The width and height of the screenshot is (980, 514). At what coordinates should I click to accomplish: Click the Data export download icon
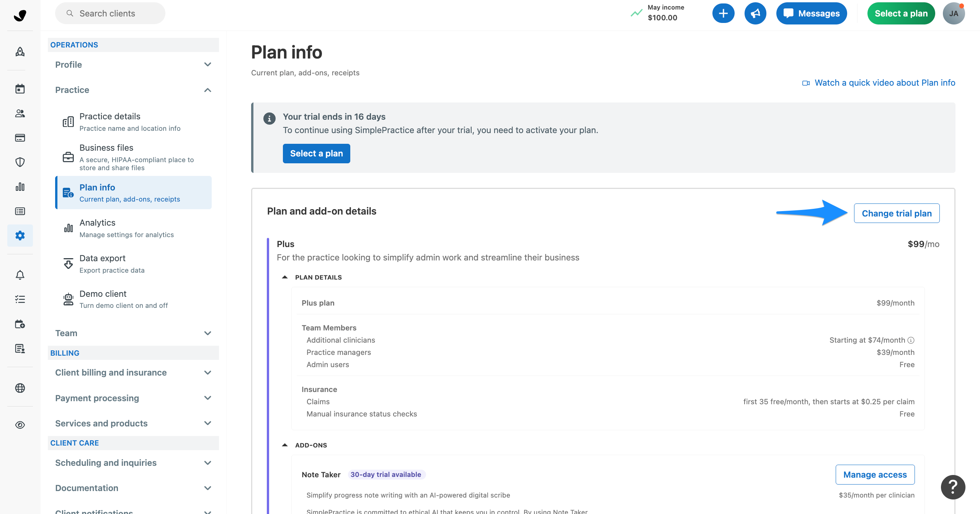(68, 264)
